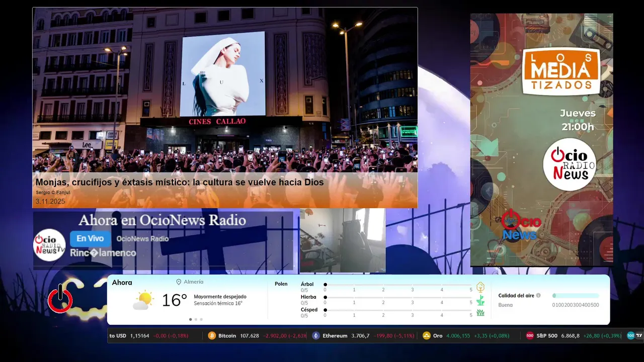Select the first weather carousel dot
This screenshot has height=362, width=644.
click(190, 319)
